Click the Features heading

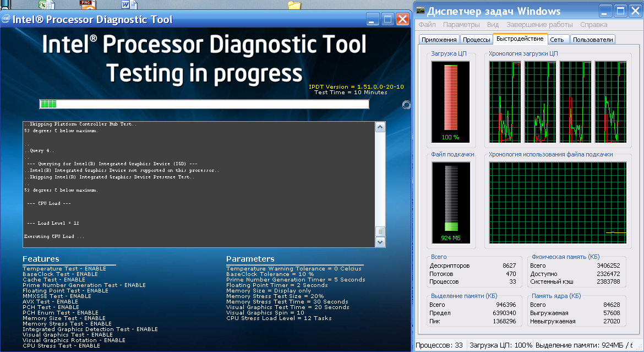point(41,259)
